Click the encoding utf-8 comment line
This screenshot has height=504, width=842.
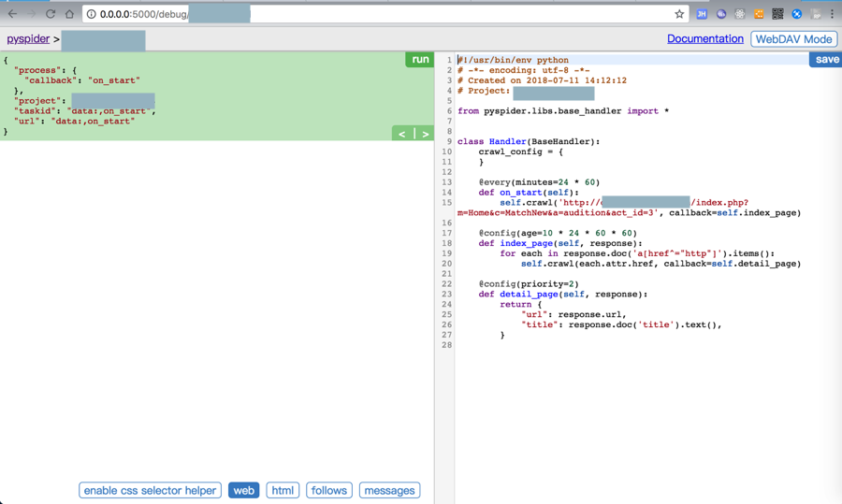coord(524,70)
